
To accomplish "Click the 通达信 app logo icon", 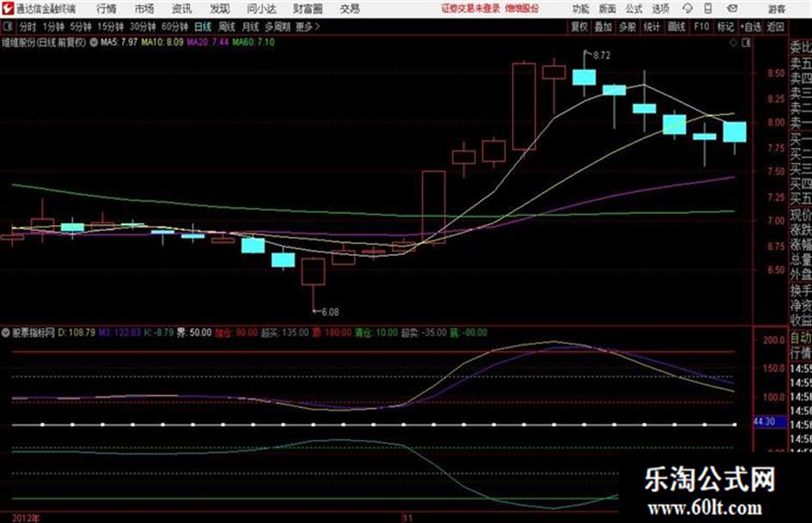I will pos(8,9).
